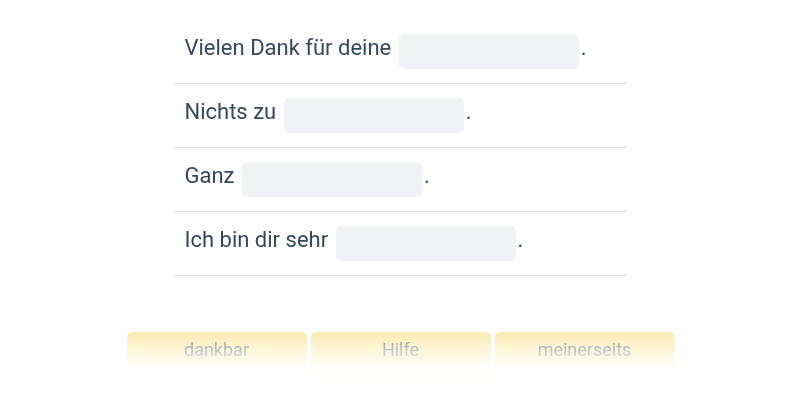Click the faded word tile beneath 'Hilfe'
Screen dimensions: 800x400
pyautogui.click(x=400, y=375)
